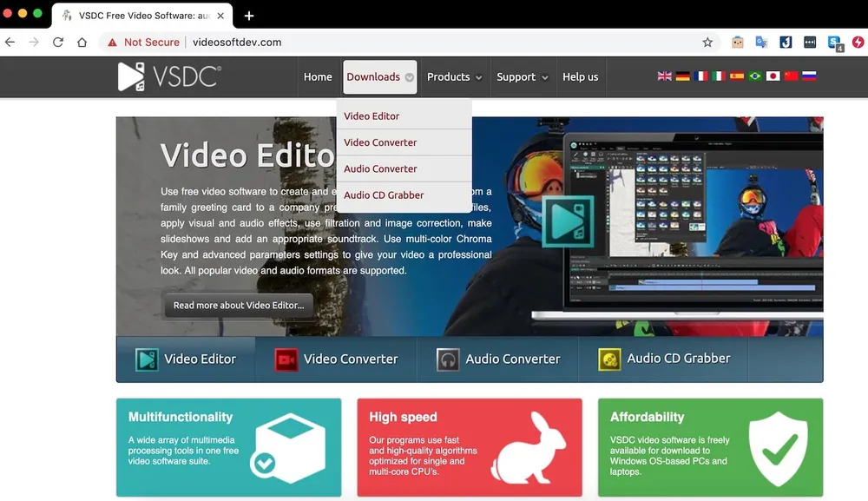Switch to Audio Converter slider tab
The image size is (868, 501).
(498, 359)
